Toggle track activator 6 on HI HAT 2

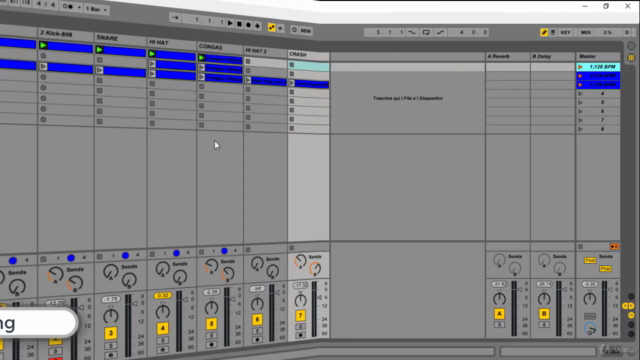click(x=257, y=320)
